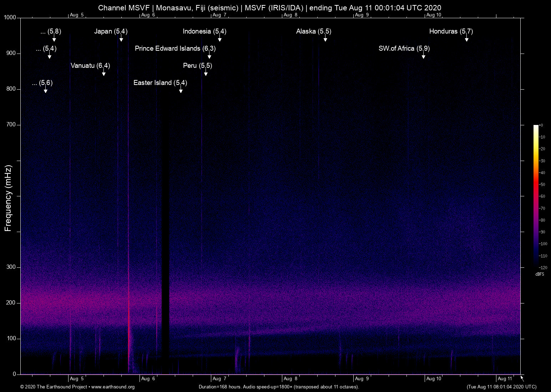This screenshot has width=551, height=392.
Task: Select the Aug 8 date label on bottom axis
Action: click(x=290, y=378)
